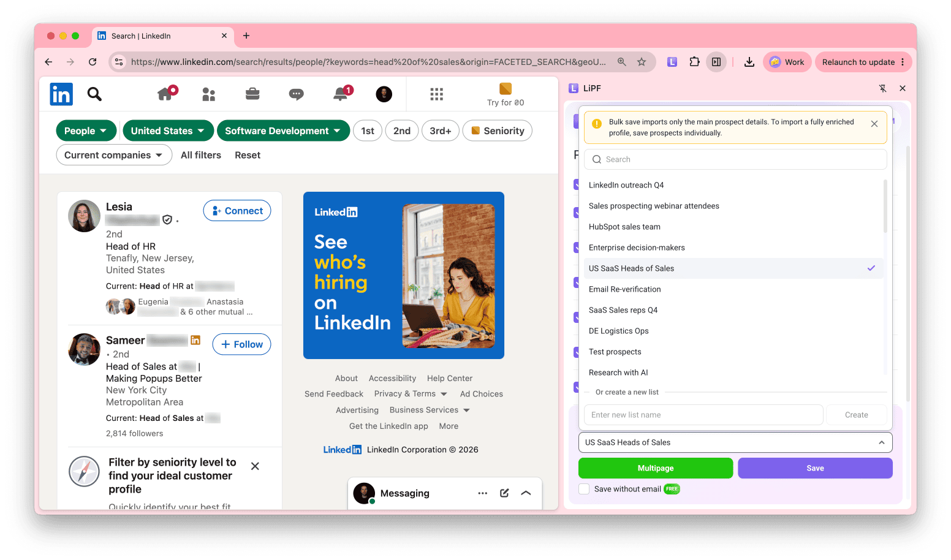Screen dimensions: 951x560
Task: Collapse the US SaaS Heads of Sales selector
Action: tap(735, 442)
